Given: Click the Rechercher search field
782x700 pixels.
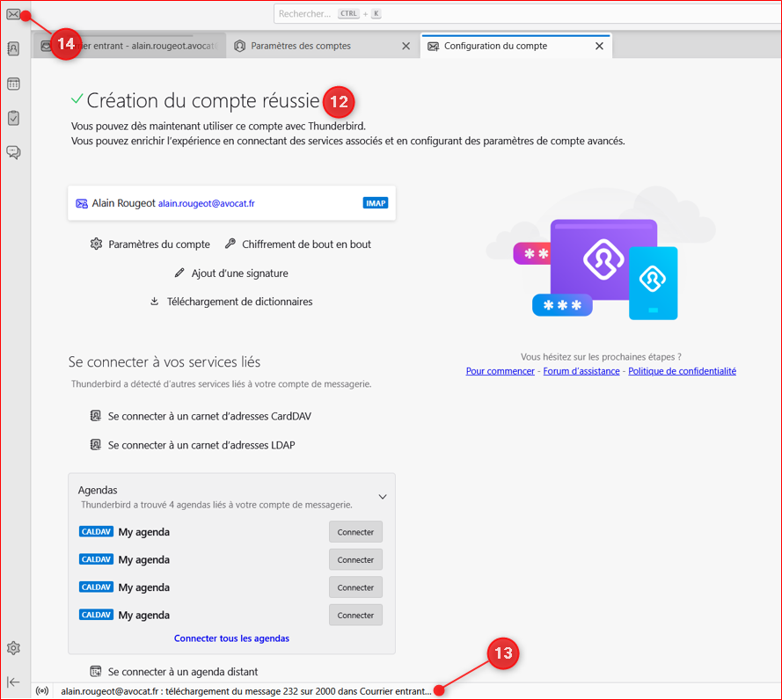Looking at the screenshot, I should coord(528,14).
